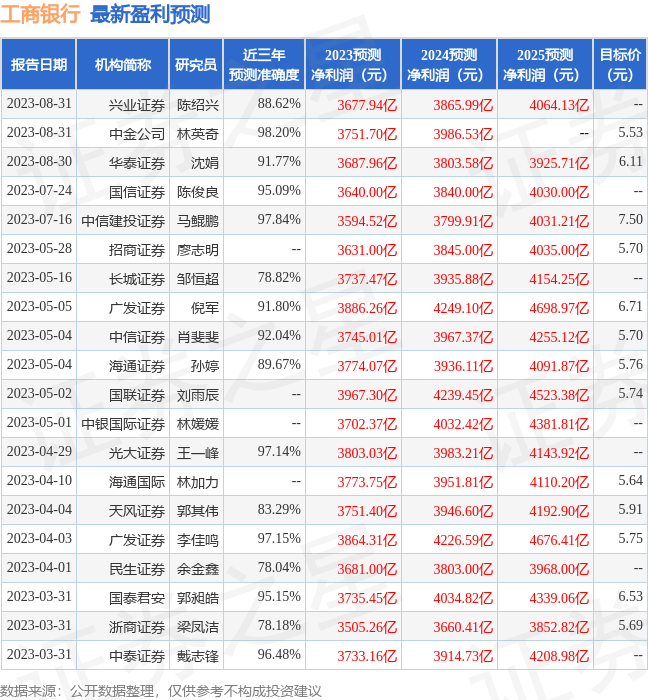Click 2023 profit value 3886.26亿
The width and height of the screenshot is (648, 700).
[367, 308]
